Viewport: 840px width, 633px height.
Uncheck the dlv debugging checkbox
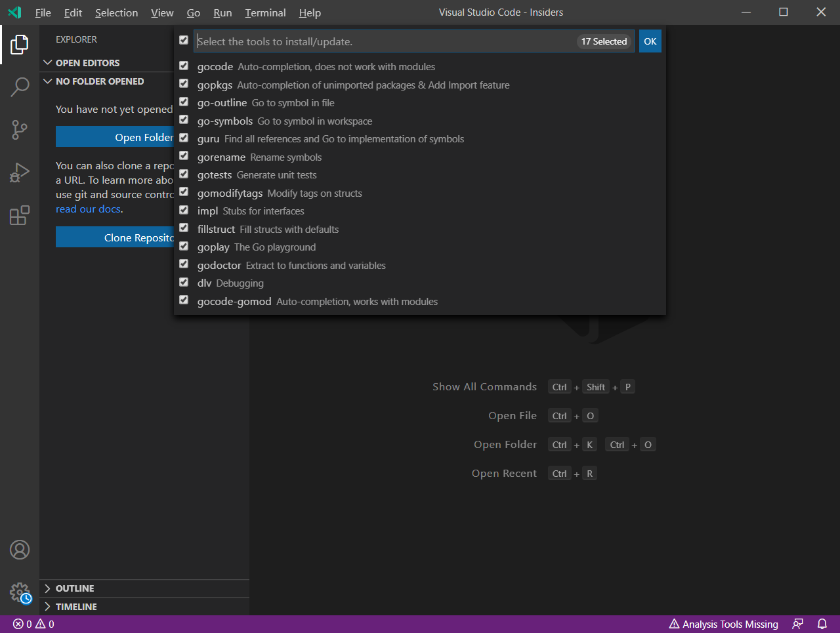184,282
